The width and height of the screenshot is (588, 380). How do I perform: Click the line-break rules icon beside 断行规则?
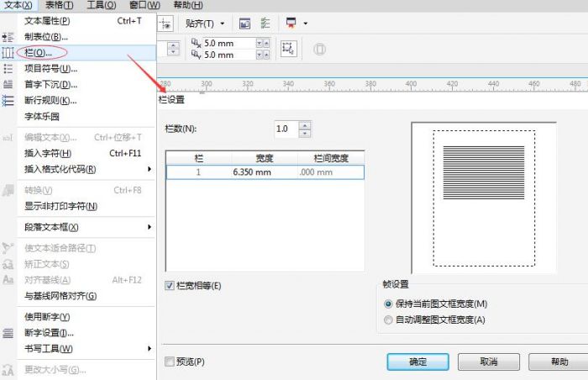click(x=8, y=101)
